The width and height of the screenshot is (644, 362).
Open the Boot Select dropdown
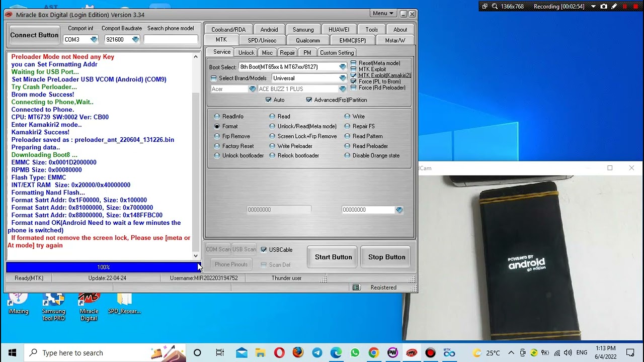coord(343,67)
